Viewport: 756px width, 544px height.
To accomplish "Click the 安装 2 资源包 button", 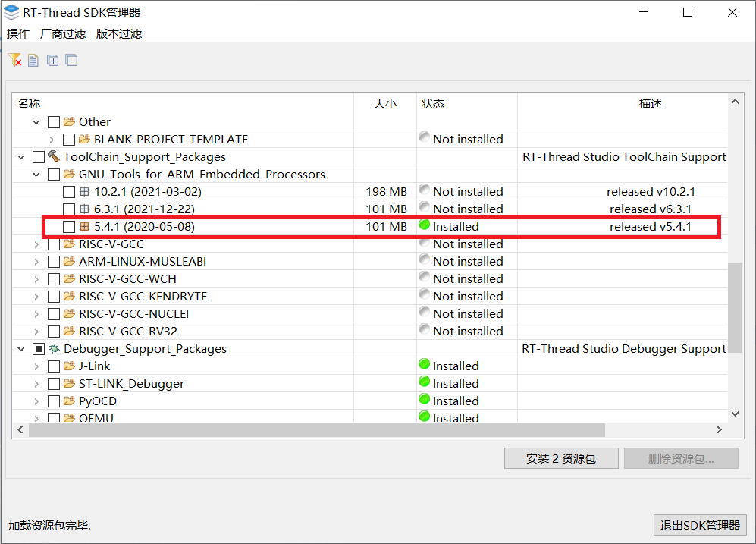I will (561, 458).
